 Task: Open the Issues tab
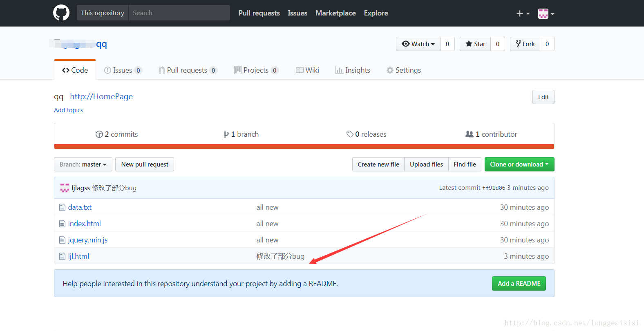click(x=123, y=70)
